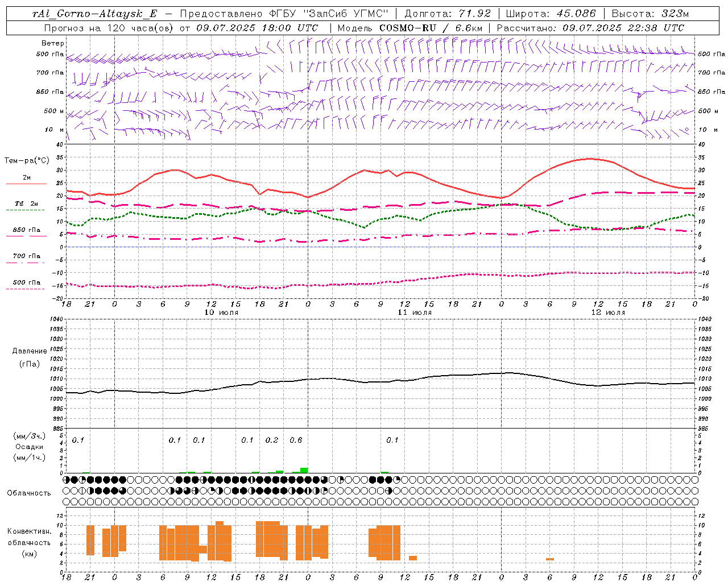This screenshot has height=582, width=728.
Task: Click the dash-dot line under 700 гПа legend
Action: 25,263
